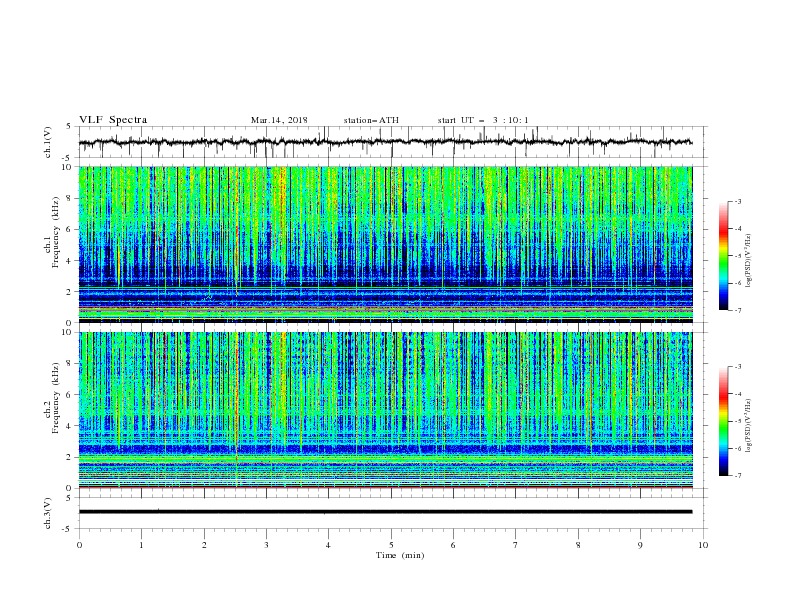
Task: Click the "10" kHz tick on ch.1 frequency axis
Action: (x=68, y=167)
